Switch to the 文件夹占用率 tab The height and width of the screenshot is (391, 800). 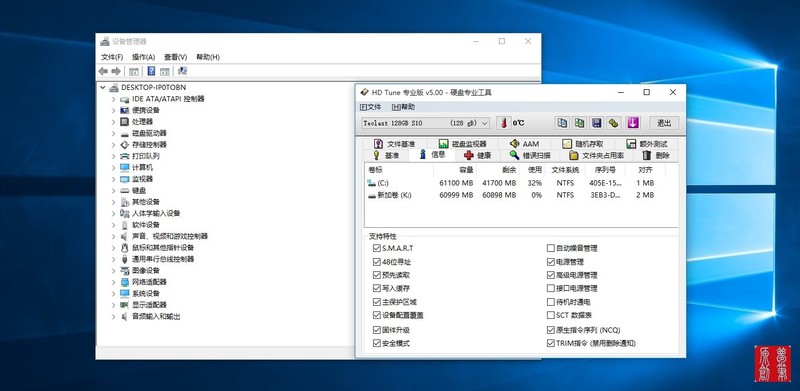pyautogui.click(x=596, y=156)
